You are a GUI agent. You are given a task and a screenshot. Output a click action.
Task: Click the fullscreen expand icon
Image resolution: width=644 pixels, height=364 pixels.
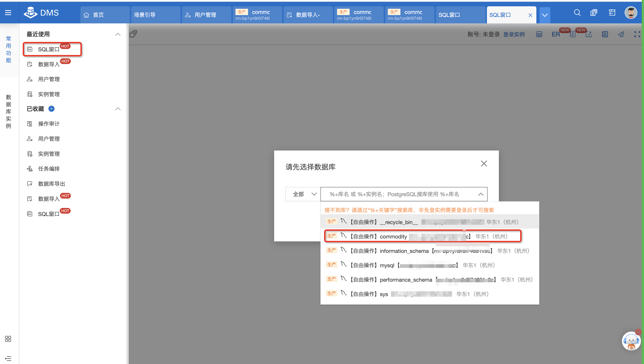coord(637,34)
